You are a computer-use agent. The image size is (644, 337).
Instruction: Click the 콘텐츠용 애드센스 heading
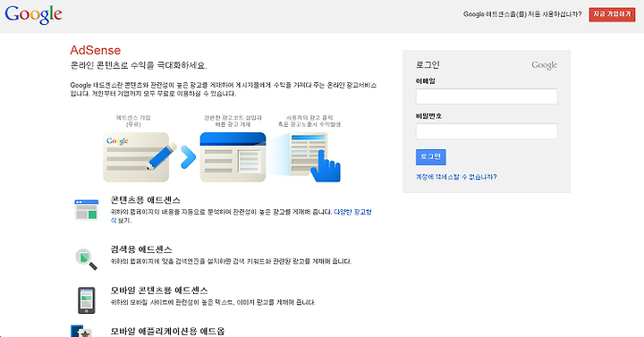(x=146, y=200)
